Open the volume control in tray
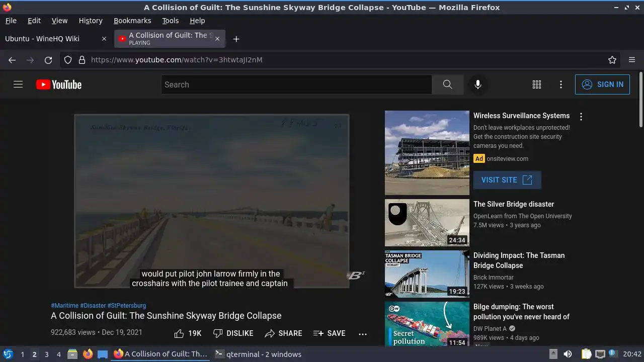This screenshot has height=362, width=644. pyautogui.click(x=568, y=354)
